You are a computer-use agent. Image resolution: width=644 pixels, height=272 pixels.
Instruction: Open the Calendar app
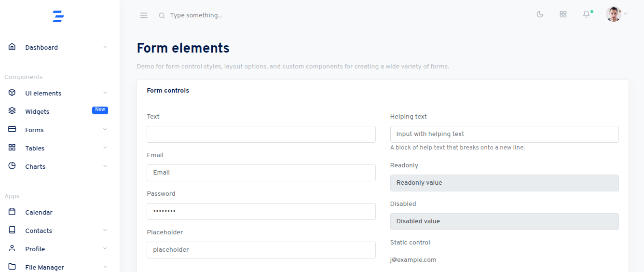pyautogui.click(x=39, y=212)
